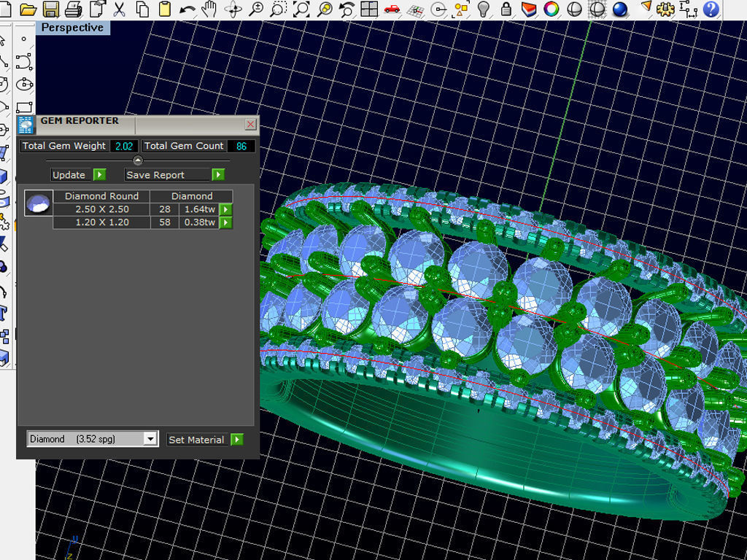Open Options with the gear icon
Image resolution: width=747 pixels, height=560 pixels.
665,9
